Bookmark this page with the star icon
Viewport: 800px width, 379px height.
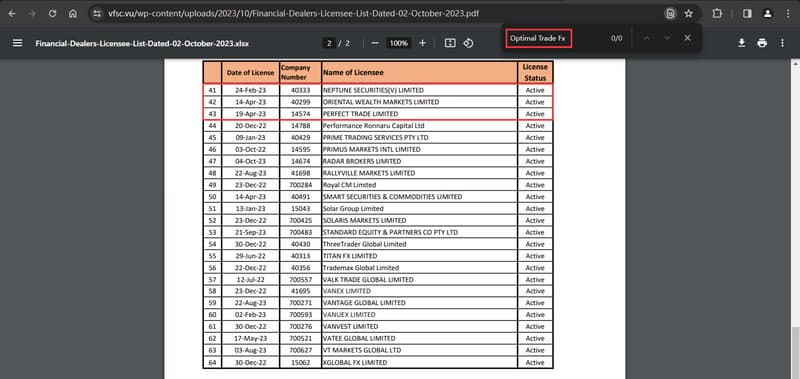coord(689,14)
